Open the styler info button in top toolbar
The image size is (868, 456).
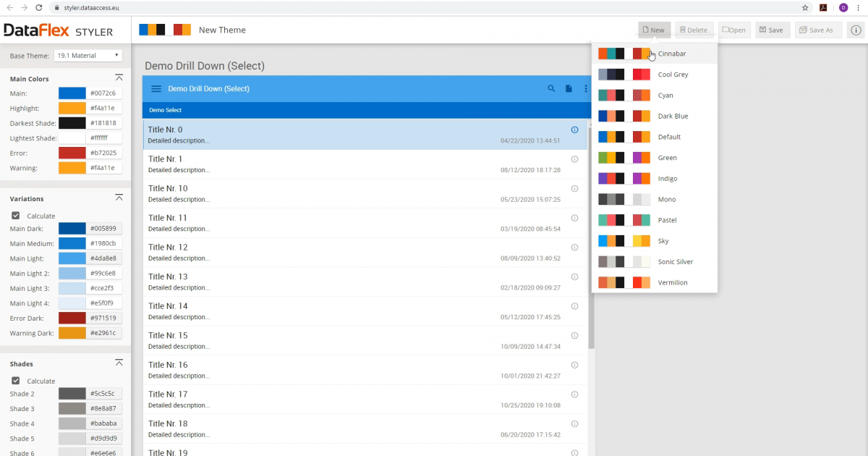tap(856, 30)
